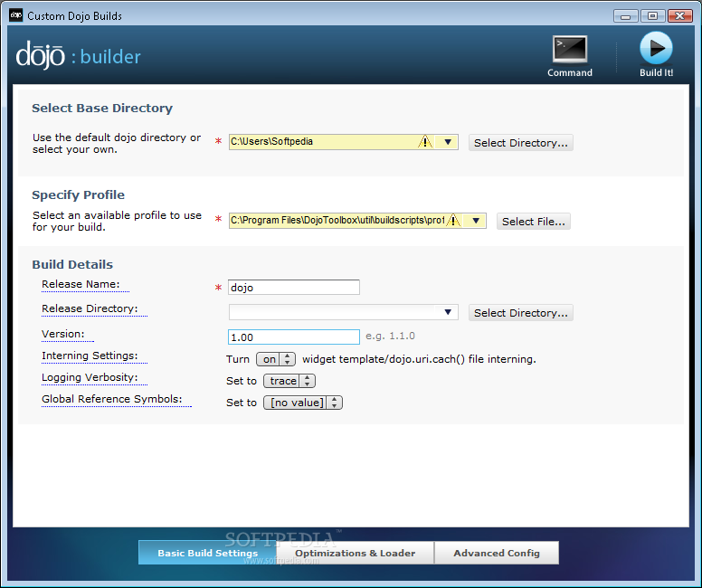
Task: Click the dojo app icon in title bar
Action: coord(16,15)
